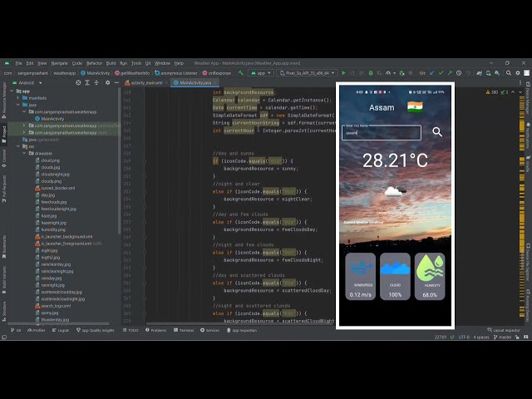
Task: Click the Search Everywhere magnifier in toolbar
Action: [509, 73]
